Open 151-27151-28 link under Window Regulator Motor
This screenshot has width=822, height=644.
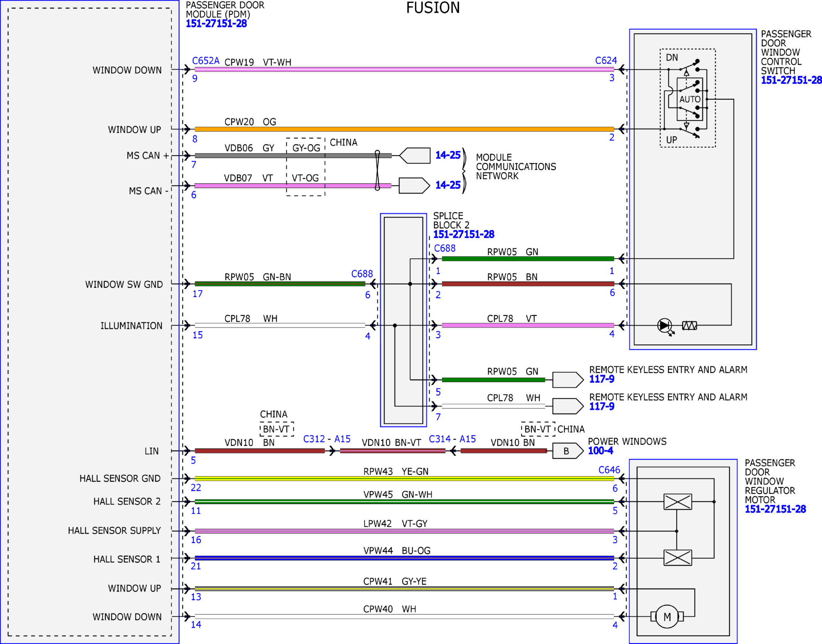[775, 509]
